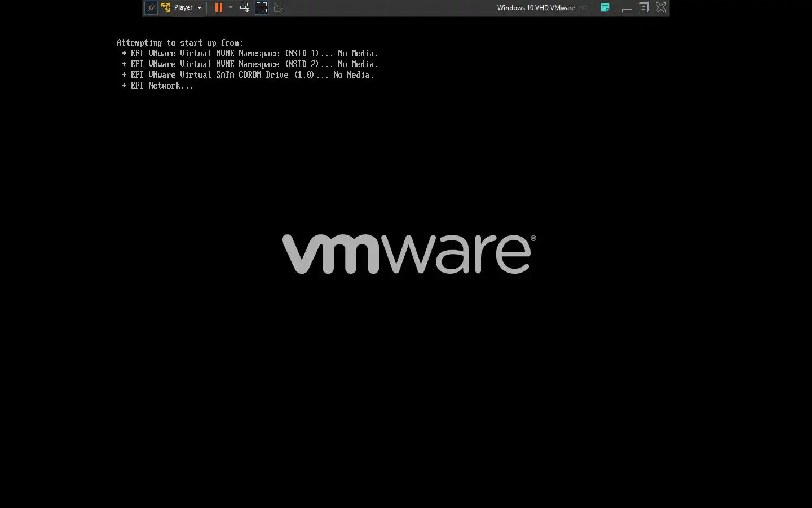The width and height of the screenshot is (812, 508).
Task: Restore down the VMware window
Action: [x=644, y=8]
